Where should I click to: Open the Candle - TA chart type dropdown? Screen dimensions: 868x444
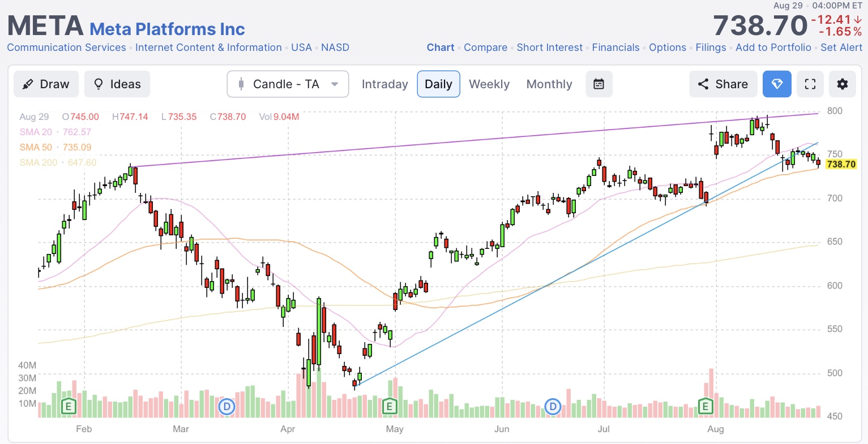tap(288, 84)
